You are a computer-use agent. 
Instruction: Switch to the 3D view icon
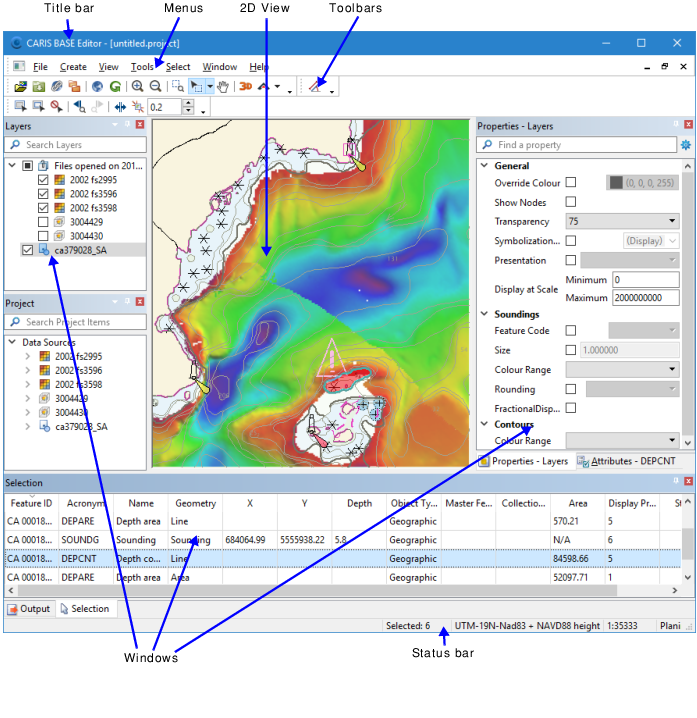(245, 87)
